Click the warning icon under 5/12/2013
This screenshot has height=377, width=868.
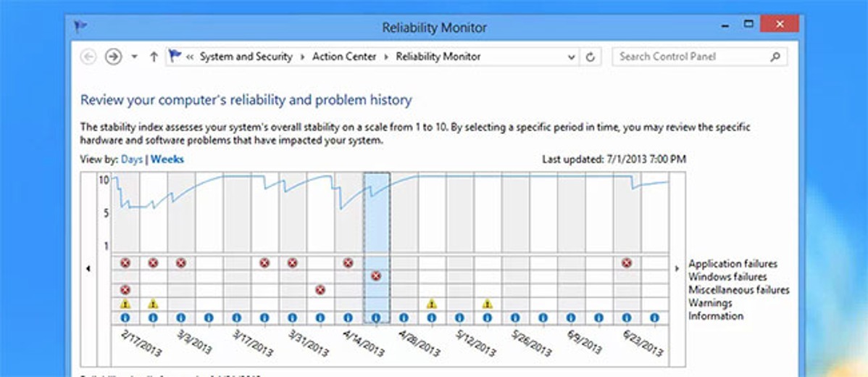487,304
